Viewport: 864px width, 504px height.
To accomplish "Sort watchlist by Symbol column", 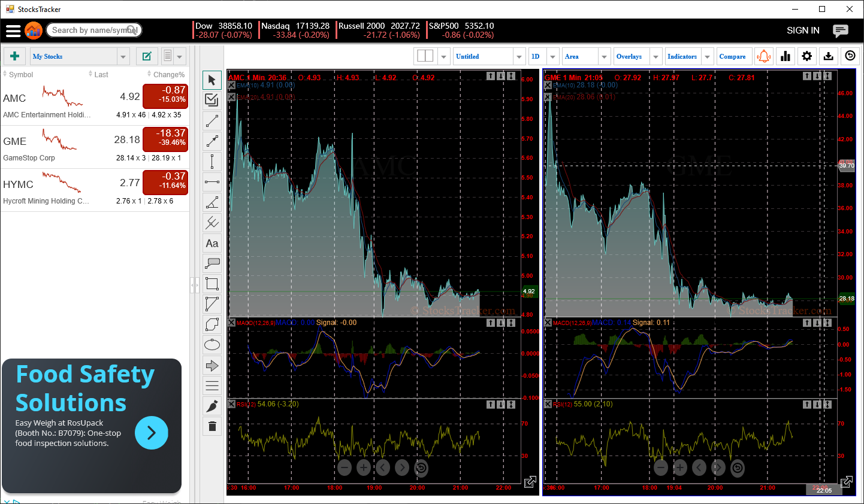I will (x=18, y=75).
